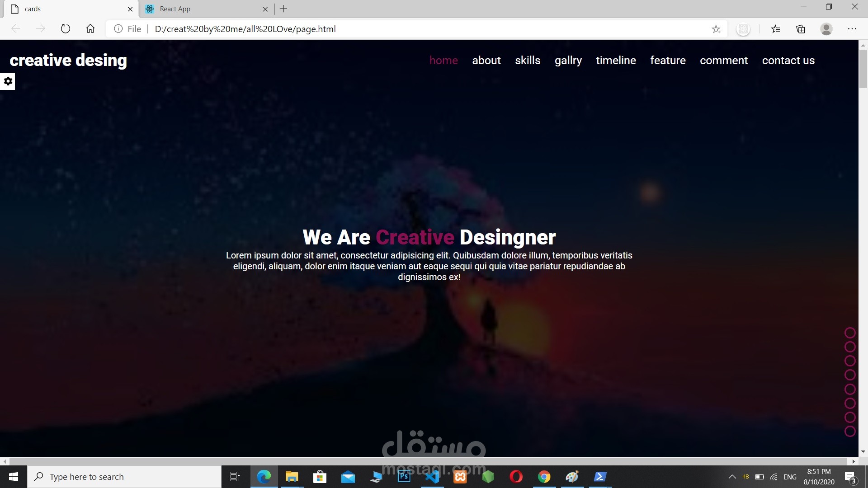Add page to favorites star icon
The height and width of the screenshot is (488, 868).
point(716,29)
